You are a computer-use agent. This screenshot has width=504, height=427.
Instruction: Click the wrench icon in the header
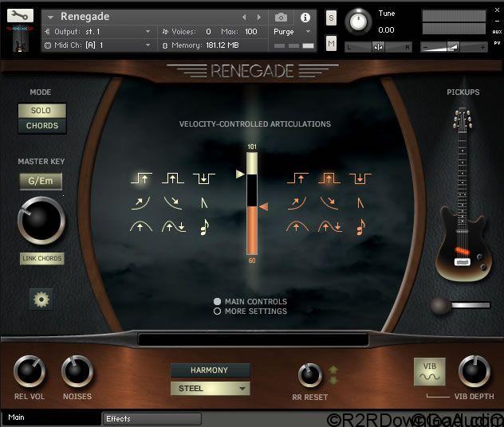point(20,14)
